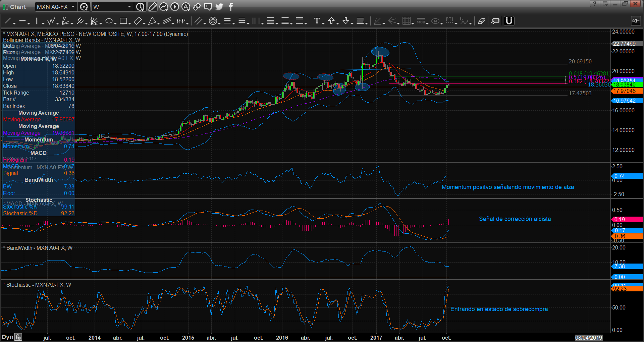Screen dimensions: 644x342
Task: Open the chart settings gear
Action: click(84, 7)
